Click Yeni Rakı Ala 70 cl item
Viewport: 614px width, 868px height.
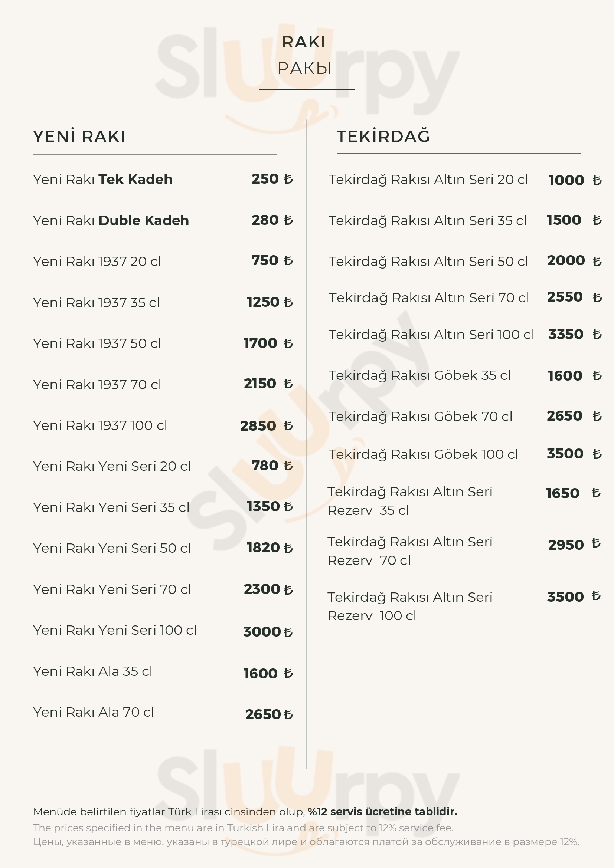[94, 712]
